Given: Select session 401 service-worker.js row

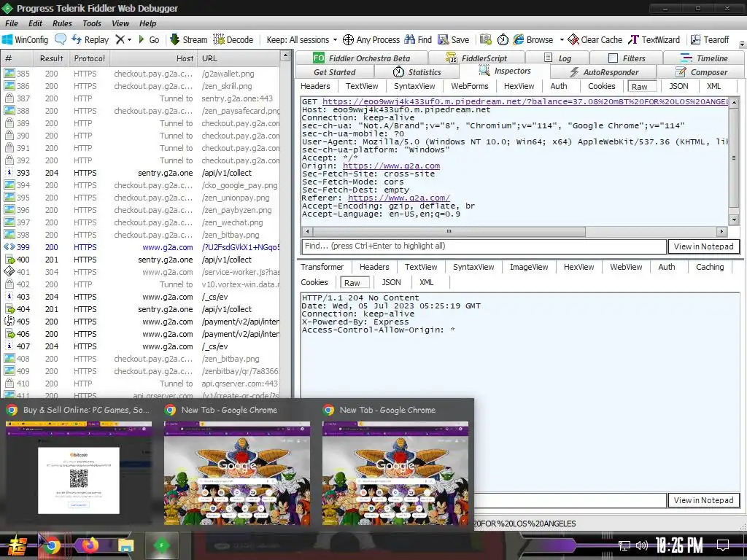Looking at the screenshot, I should coord(141,272).
